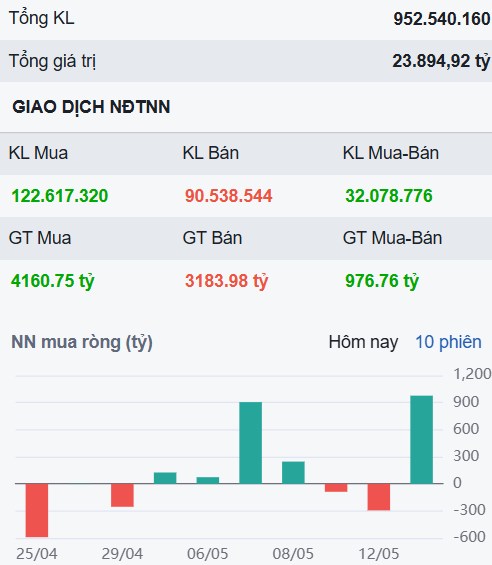
Task: Click the Tổng KL label
Action: tap(41, 18)
